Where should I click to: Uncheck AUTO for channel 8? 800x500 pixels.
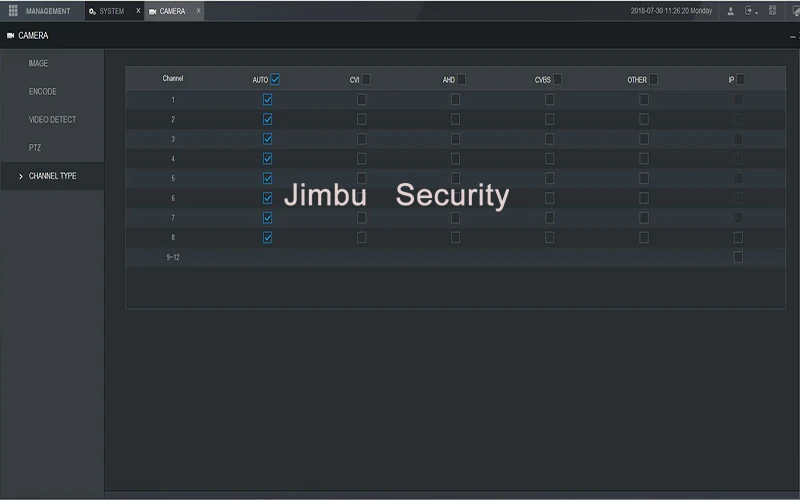click(267, 237)
